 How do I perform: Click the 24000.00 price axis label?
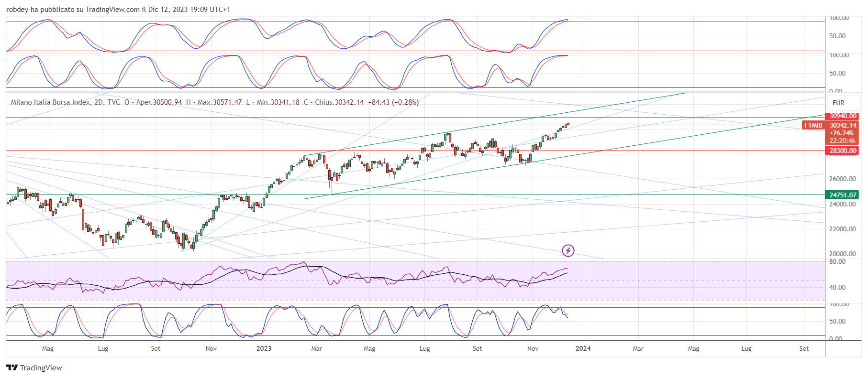843,204
